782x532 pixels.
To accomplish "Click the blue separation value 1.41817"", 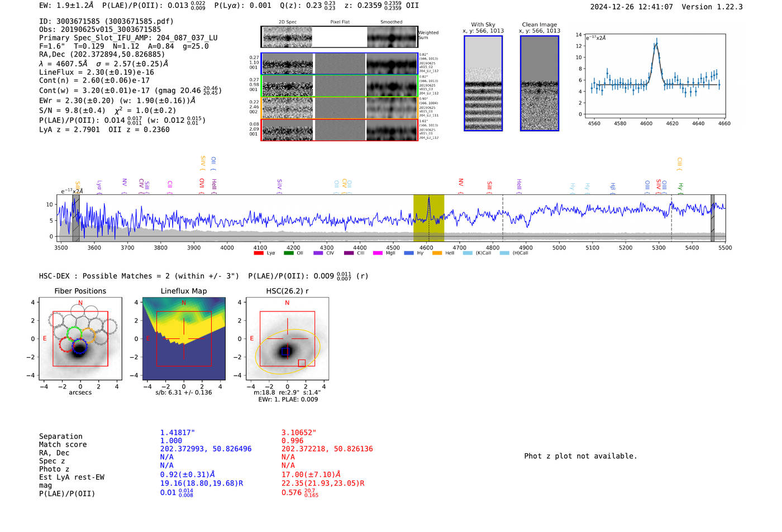I will pos(178,433).
